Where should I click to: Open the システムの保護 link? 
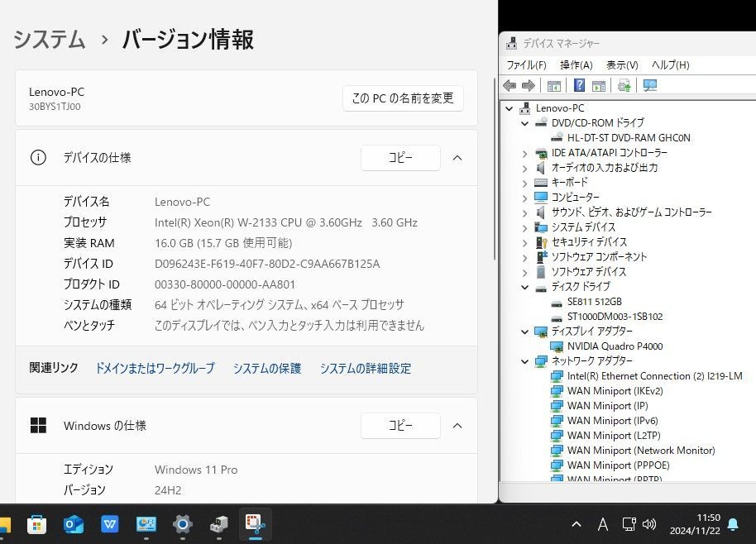[x=267, y=369]
